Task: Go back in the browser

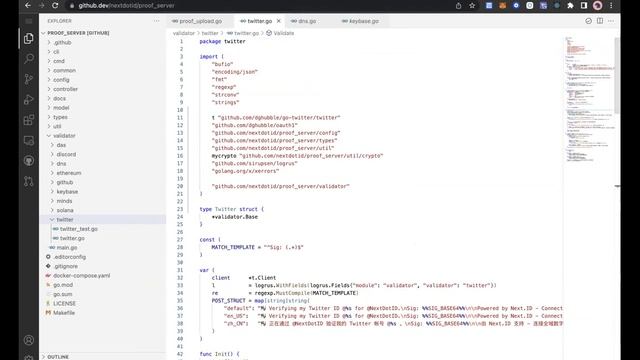Action: click(28, 6)
